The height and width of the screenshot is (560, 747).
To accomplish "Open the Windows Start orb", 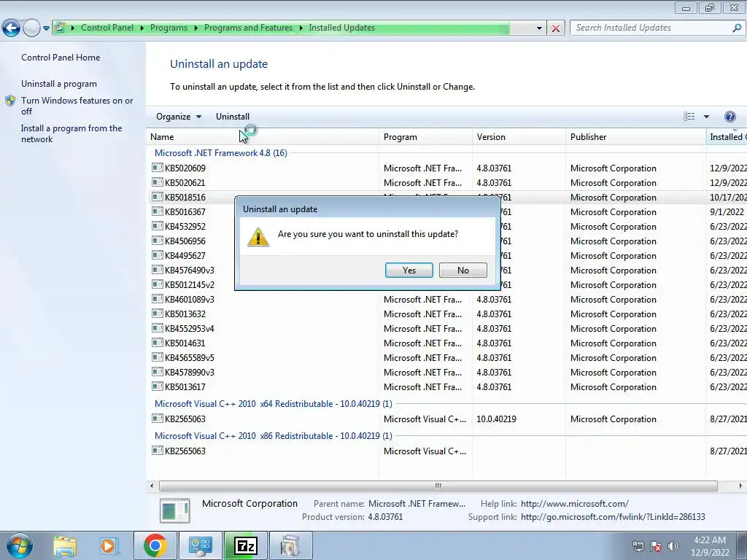I will coord(20,545).
